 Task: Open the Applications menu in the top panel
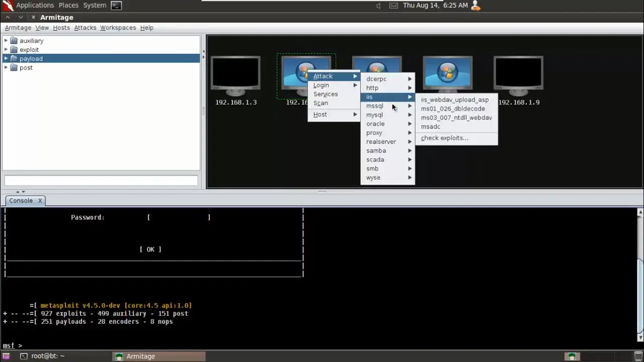click(x=35, y=6)
